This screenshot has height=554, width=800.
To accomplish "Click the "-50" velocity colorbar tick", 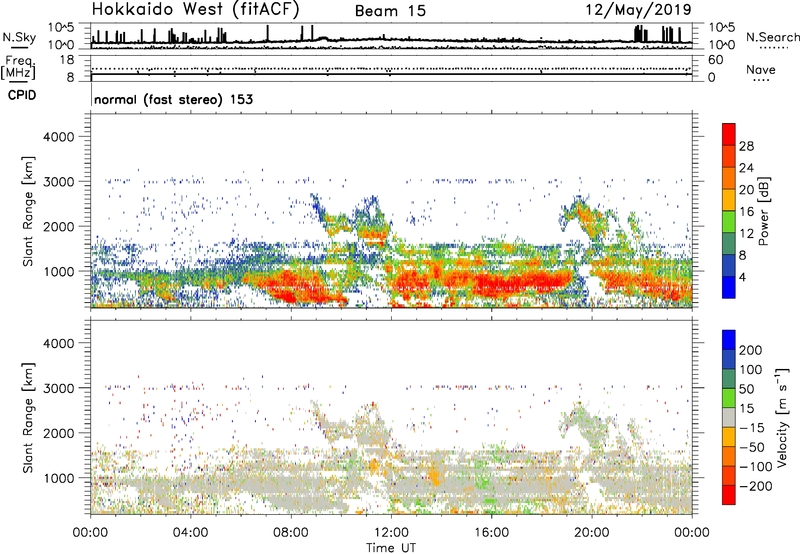I will pyautogui.click(x=752, y=447).
